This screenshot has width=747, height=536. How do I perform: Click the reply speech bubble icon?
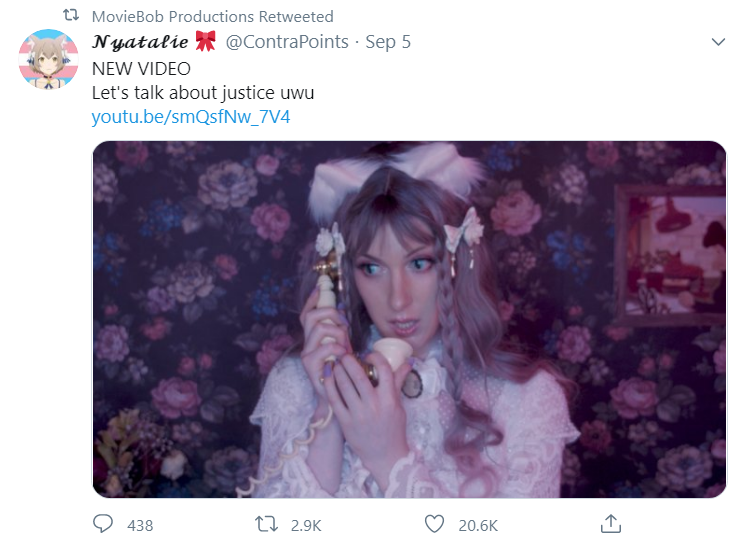click(x=102, y=524)
